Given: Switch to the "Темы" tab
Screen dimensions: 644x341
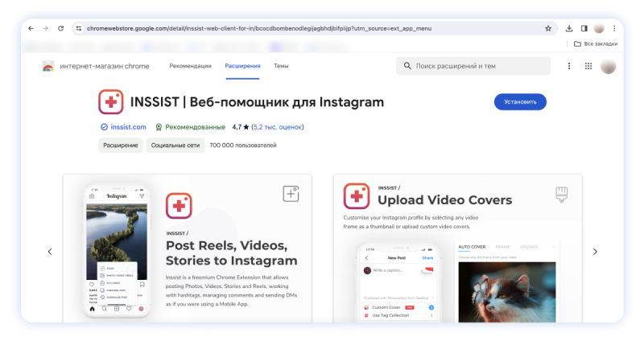Looking at the screenshot, I should pyautogui.click(x=281, y=66).
